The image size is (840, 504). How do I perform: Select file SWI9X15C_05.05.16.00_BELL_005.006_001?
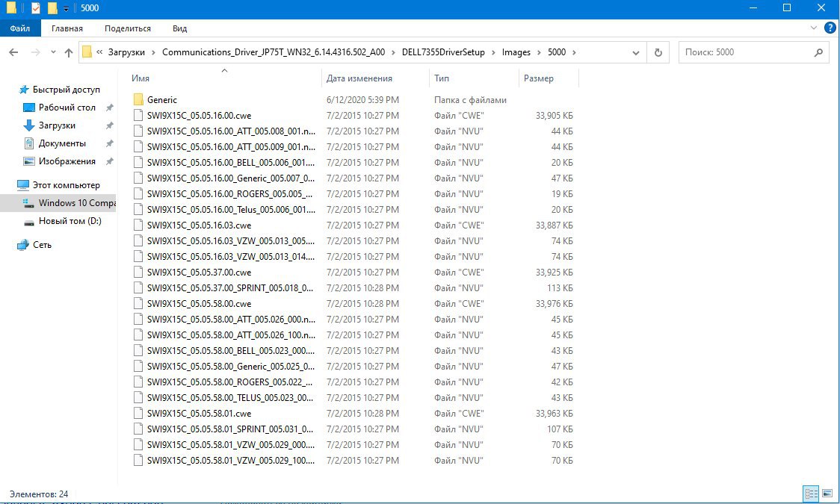click(x=231, y=163)
